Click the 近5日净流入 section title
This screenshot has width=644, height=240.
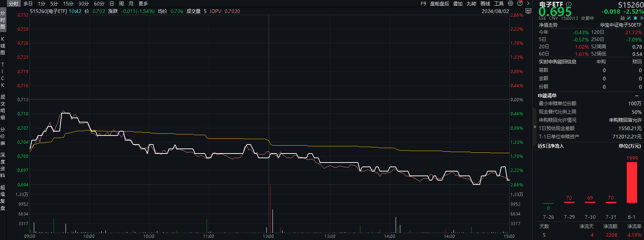pos(551,146)
